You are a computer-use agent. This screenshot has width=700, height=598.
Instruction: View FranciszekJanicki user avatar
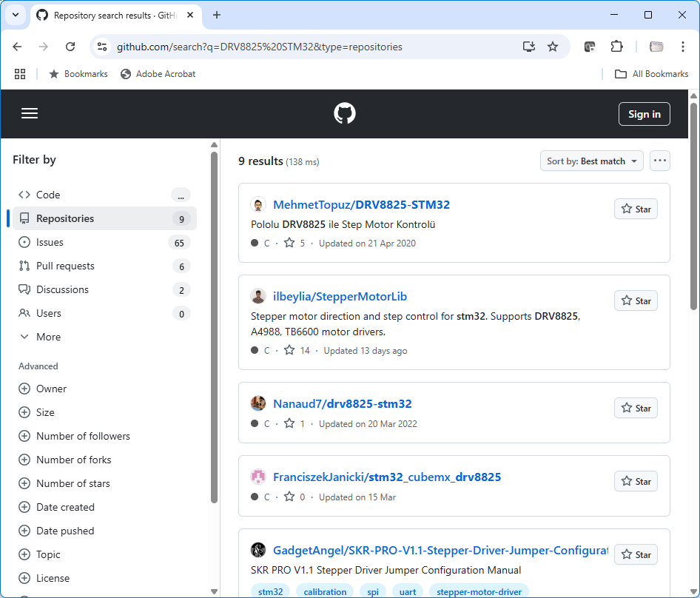(258, 477)
